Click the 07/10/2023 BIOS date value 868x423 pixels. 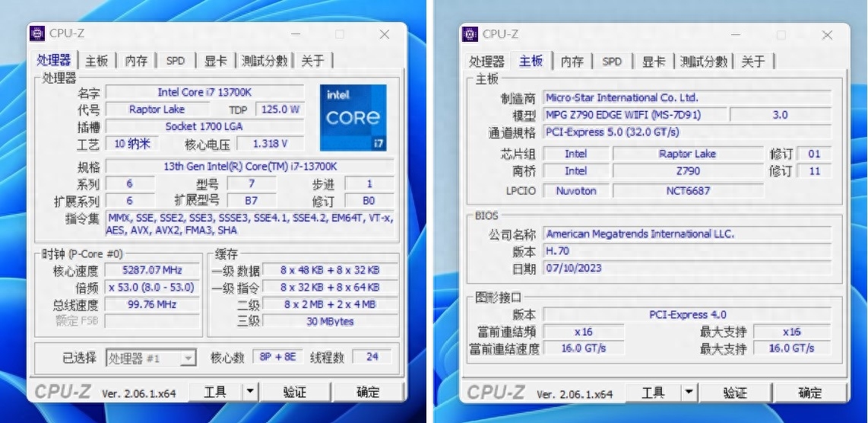click(x=687, y=269)
